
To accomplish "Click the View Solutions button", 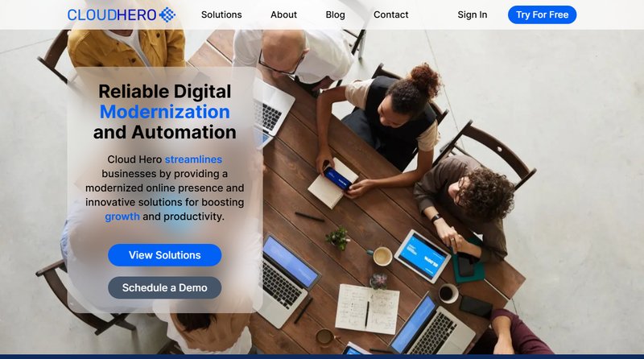I will coord(165,255).
